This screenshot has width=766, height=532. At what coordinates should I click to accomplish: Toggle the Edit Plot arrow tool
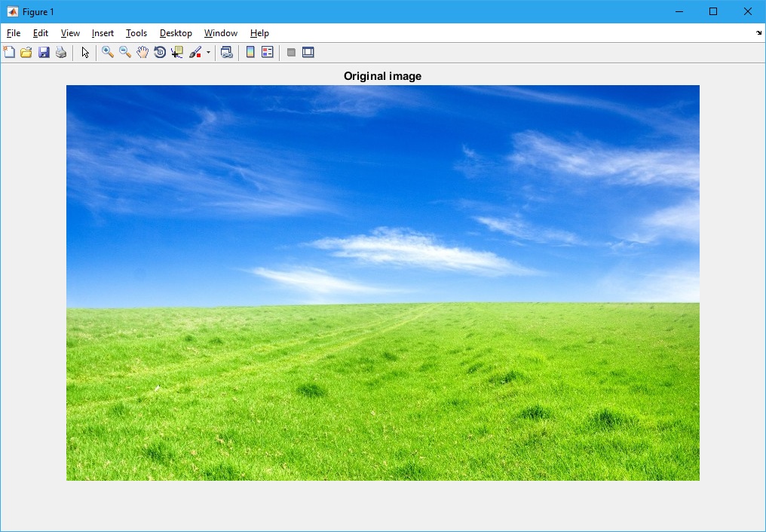click(85, 53)
